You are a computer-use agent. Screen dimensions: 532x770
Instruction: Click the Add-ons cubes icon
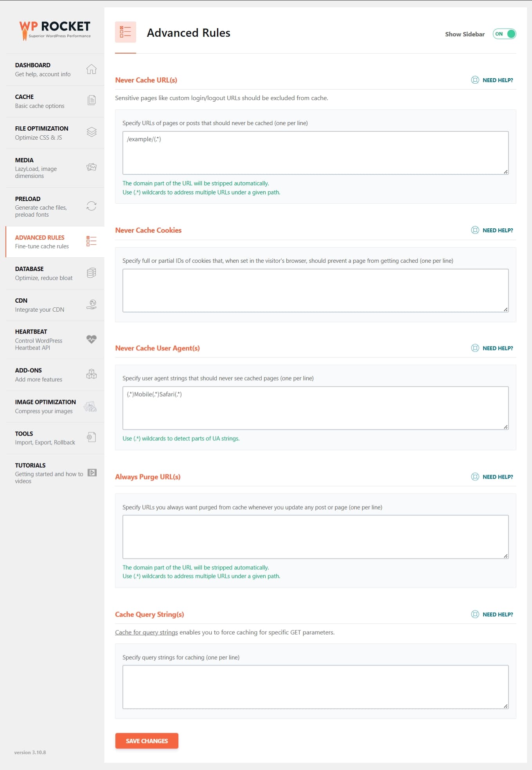[91, 374]
